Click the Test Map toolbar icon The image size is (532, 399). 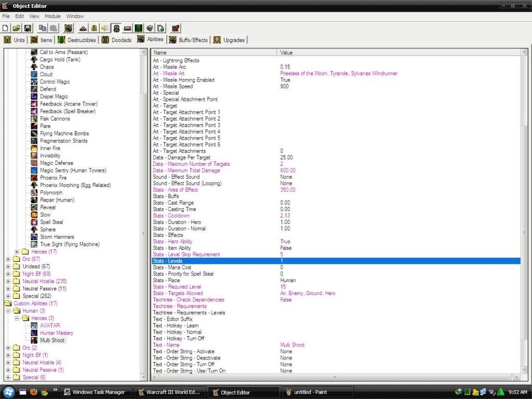176,28
